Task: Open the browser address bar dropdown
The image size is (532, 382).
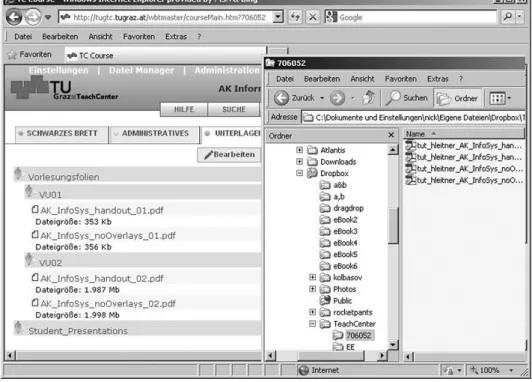Action: [278, 17]
